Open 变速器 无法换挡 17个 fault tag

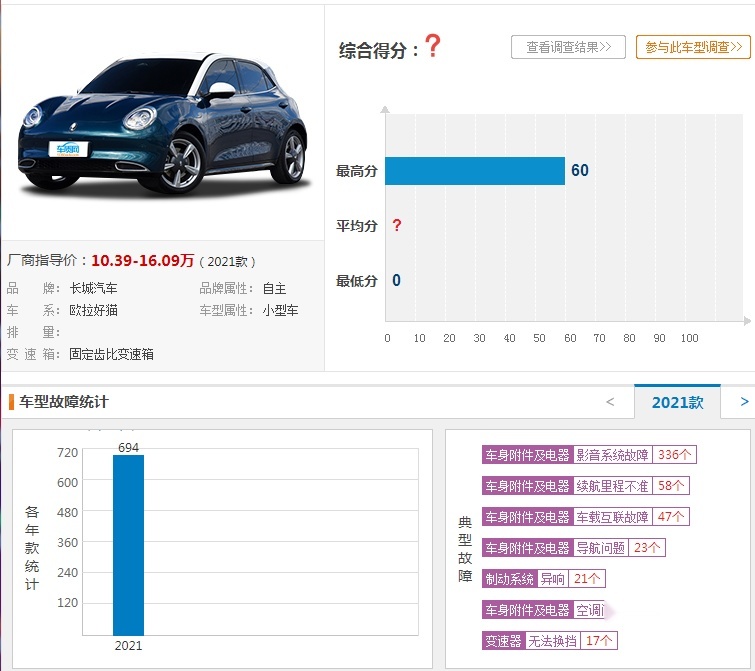549,641
